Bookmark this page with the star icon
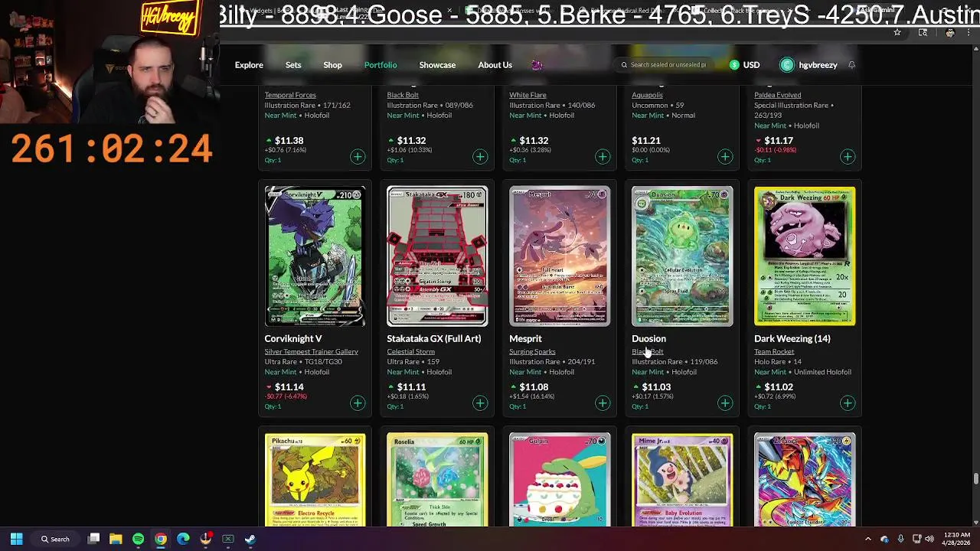Image resolution: width=980 pixels, height=551 pixels. [897, 32]
